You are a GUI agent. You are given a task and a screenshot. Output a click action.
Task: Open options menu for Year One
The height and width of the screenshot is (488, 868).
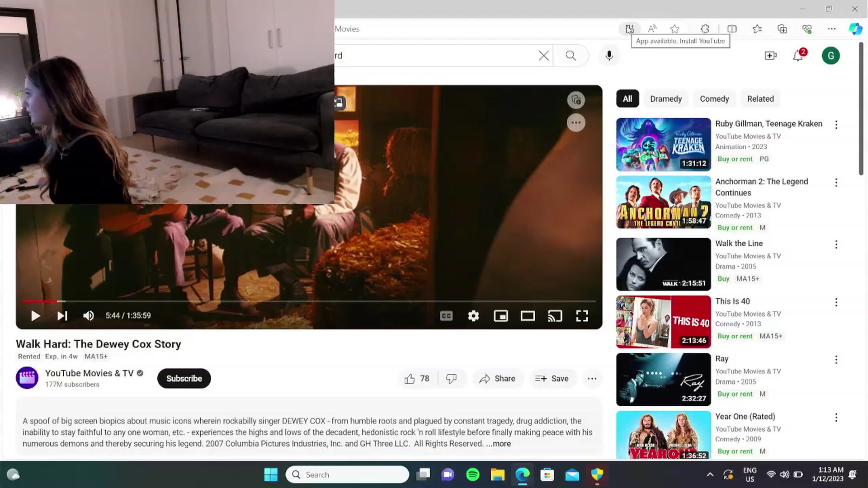click(836, 418)
